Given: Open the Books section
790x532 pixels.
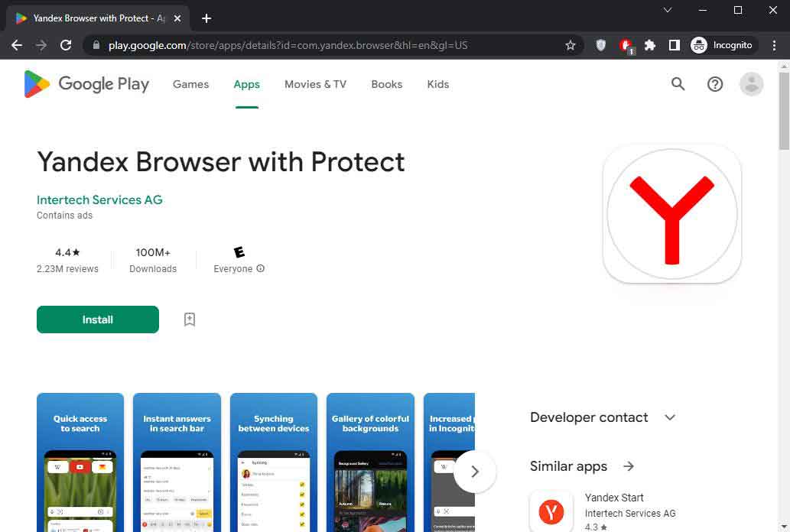Looking at the screenshot, I should pos(386,84).
